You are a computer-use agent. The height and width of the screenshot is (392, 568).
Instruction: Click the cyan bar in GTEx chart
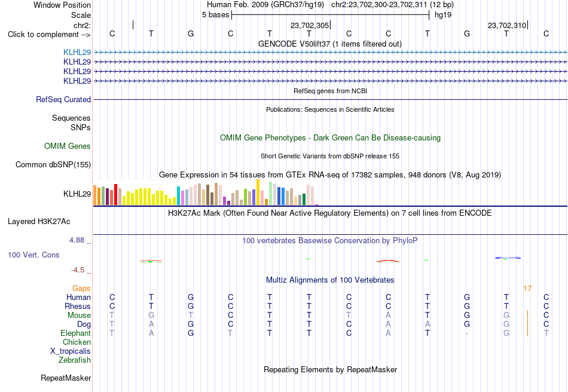click(178, 196)
